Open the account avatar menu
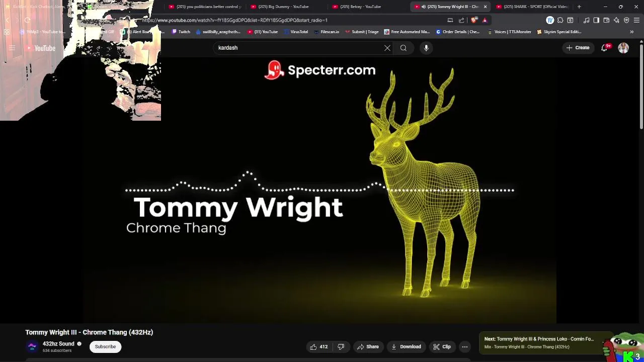Viewport: 644px width, 362px height. pos(623,48)
